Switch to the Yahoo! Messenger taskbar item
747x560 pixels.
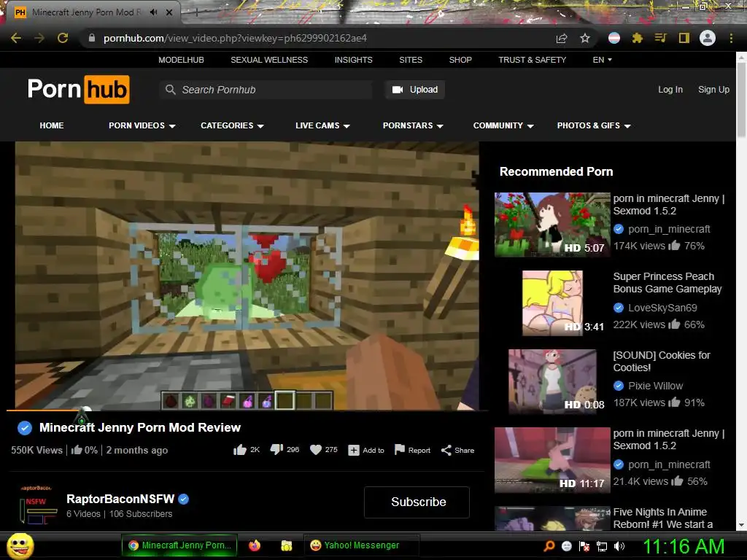(x=362, y=545)
